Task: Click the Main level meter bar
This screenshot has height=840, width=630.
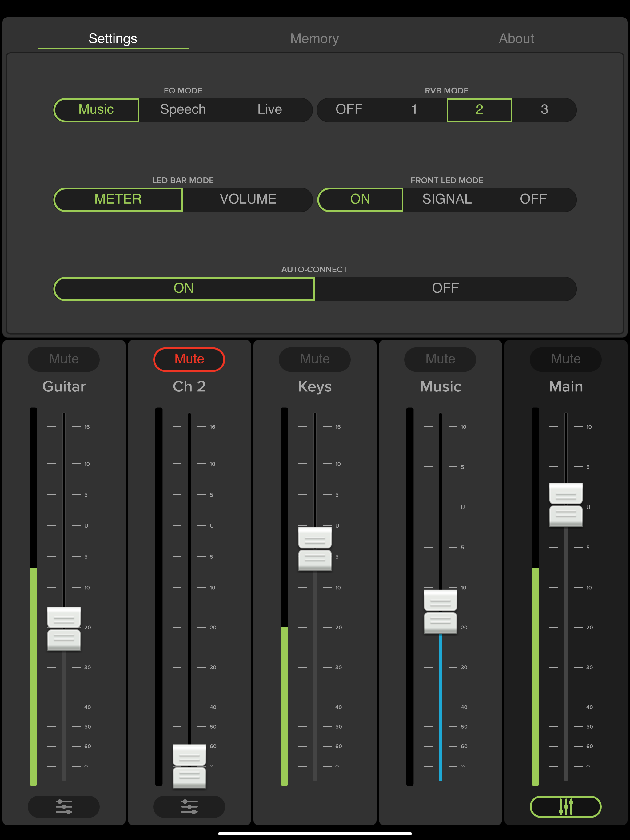Action: 535,596
